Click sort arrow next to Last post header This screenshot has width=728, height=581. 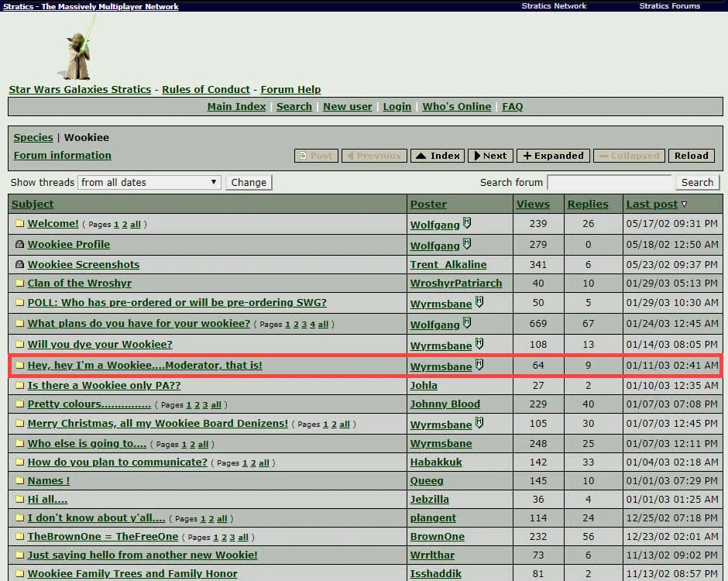tap(684, 205)
